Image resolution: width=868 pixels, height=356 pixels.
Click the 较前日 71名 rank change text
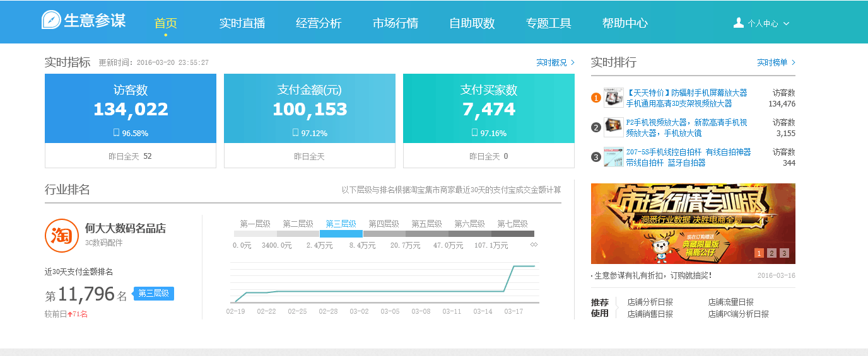[x=66, y=314]
